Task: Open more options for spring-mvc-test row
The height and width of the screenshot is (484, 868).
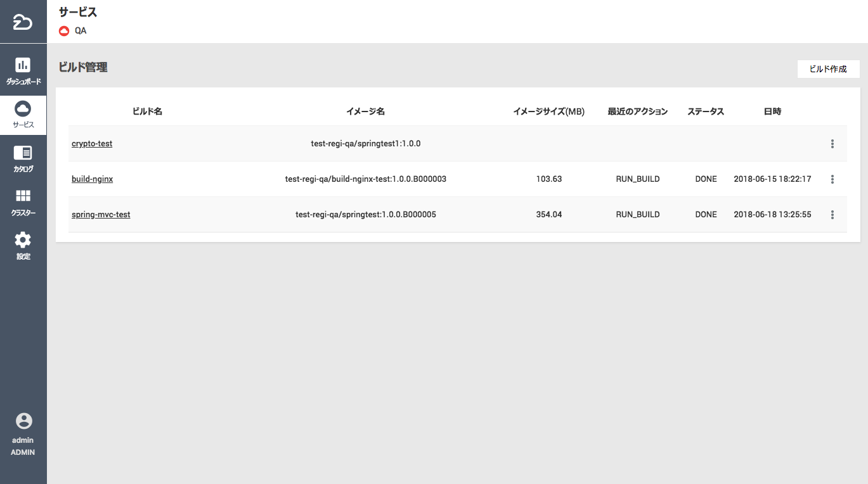Action: 832,215
